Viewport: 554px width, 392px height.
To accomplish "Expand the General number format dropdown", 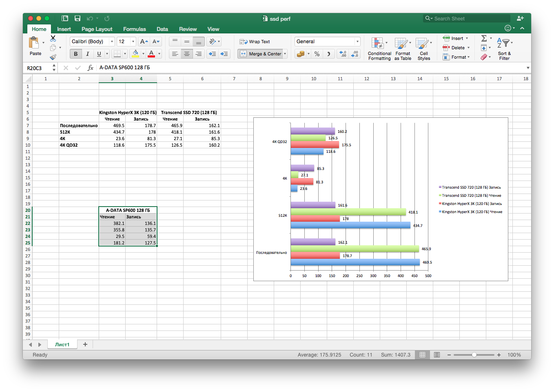I will pos(357,42).
